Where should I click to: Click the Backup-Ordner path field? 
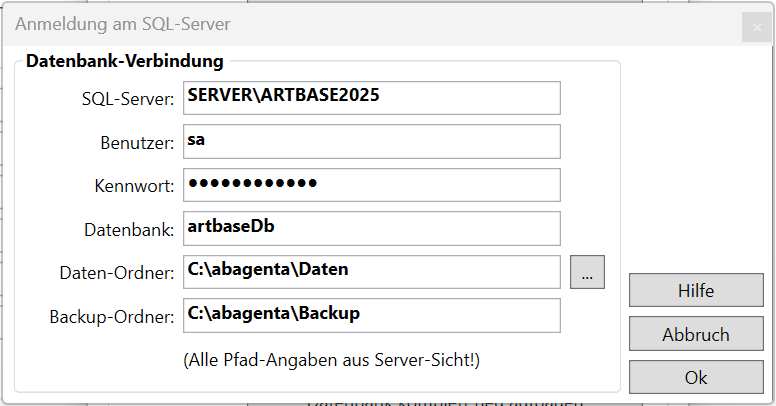pyautogui.click(x=372, y=315)
